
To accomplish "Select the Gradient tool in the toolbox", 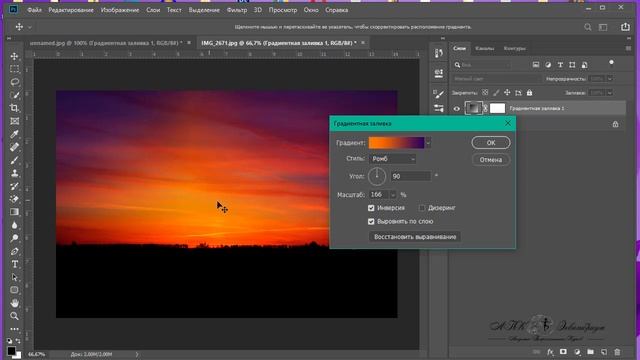I will tap(14, 212).
